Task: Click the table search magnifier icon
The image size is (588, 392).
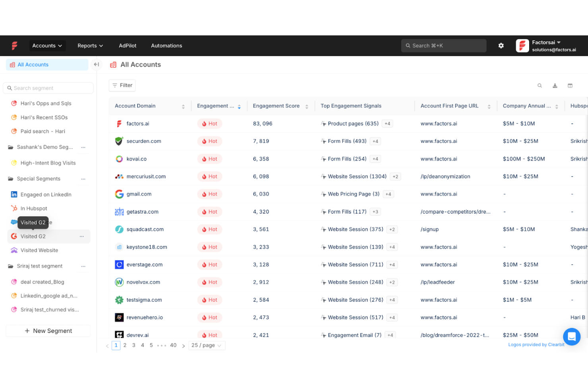Action: pyautogui.click(x=540, y=85)
